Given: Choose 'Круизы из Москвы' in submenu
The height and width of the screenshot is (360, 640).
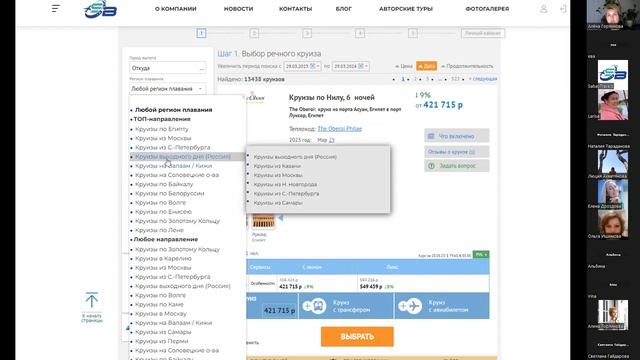Looking at the screenshot, I should pos(278,175).
